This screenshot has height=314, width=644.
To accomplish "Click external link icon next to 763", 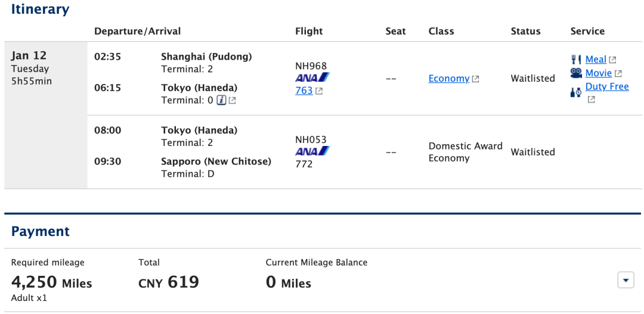I will (x=318, y=91).
